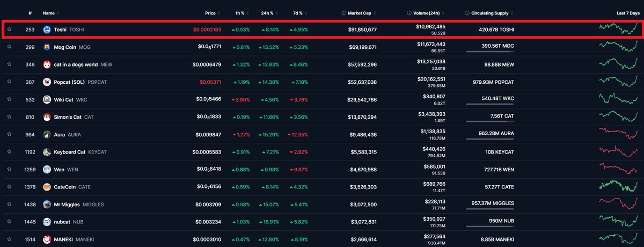Click the MANEKI coin logo
This screenshot has height=247, width=644.
(47, 239)
